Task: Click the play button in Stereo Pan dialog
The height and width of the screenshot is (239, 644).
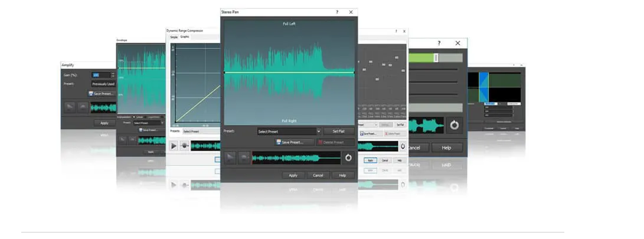Action: pos(230,158)
